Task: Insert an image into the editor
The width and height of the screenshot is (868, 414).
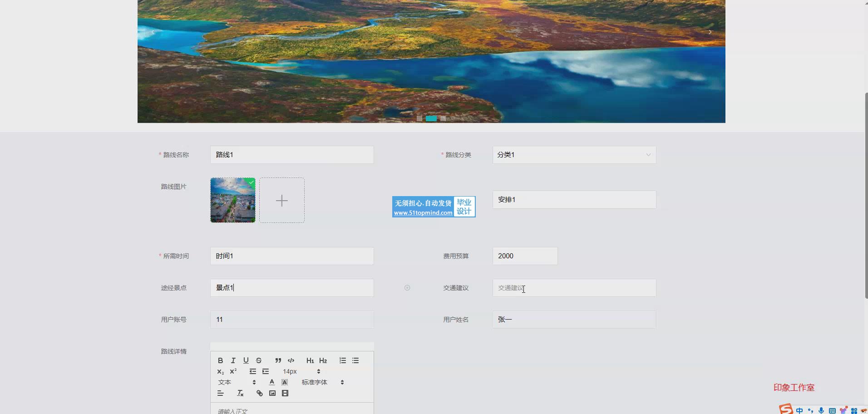Action: pos(272,393)
